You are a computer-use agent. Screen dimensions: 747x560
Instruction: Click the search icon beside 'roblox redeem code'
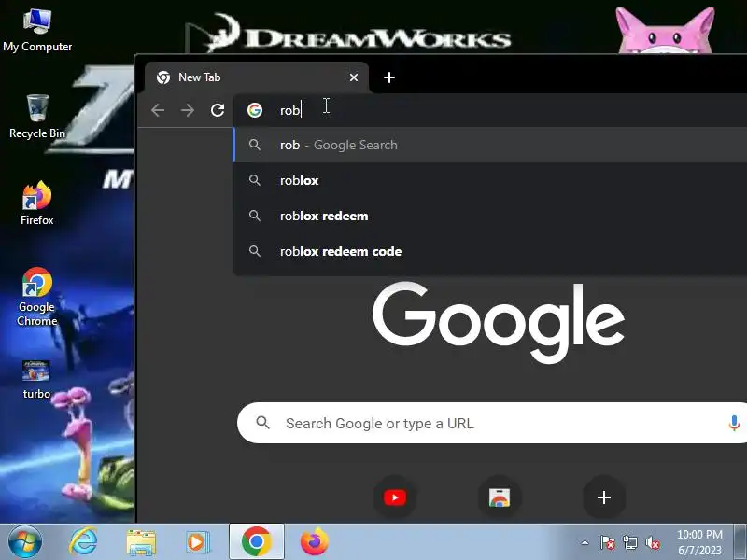[255, 251]
